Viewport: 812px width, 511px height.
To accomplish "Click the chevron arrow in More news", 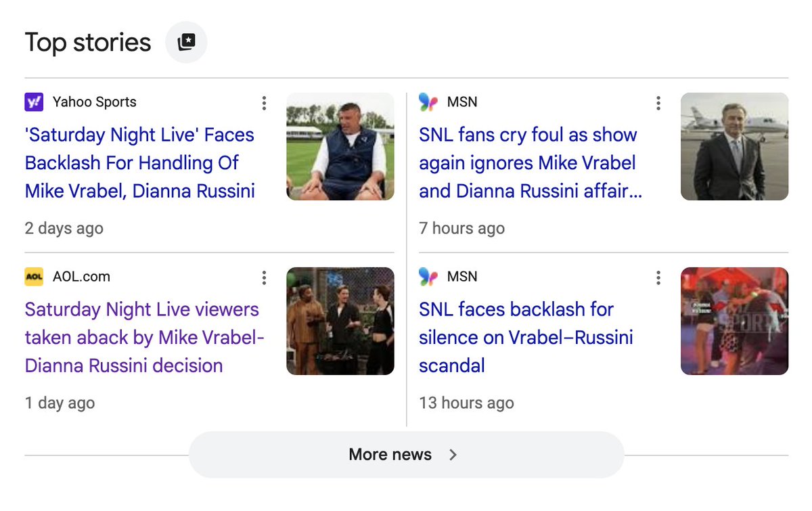I will pos(453,455).
